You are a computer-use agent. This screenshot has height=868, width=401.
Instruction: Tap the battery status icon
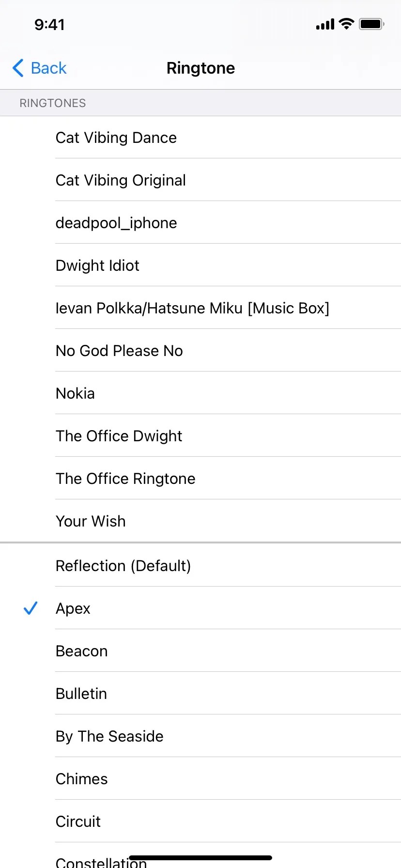371,24
